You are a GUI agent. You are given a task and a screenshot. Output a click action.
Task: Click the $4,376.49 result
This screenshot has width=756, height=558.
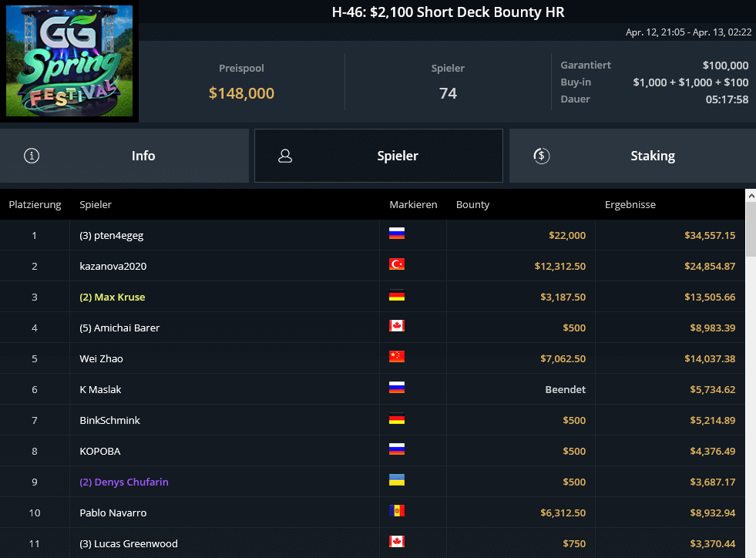[713, 452]
